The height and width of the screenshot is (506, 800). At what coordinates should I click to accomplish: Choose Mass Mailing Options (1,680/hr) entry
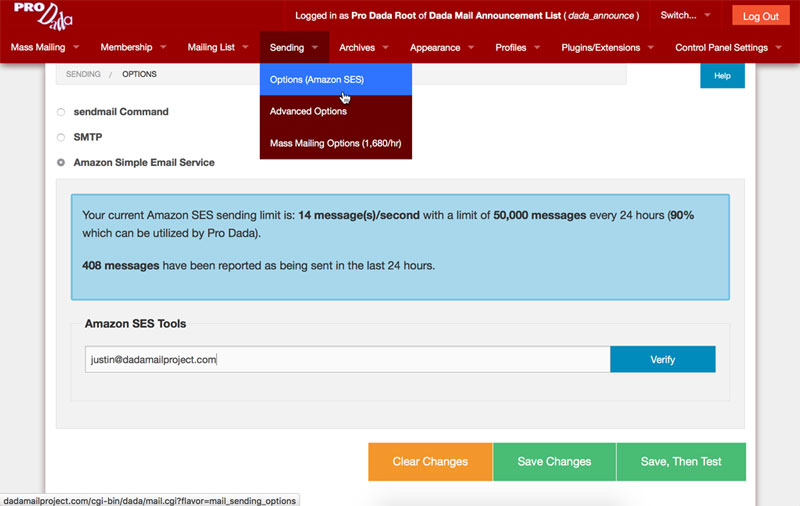click(336, 143)
